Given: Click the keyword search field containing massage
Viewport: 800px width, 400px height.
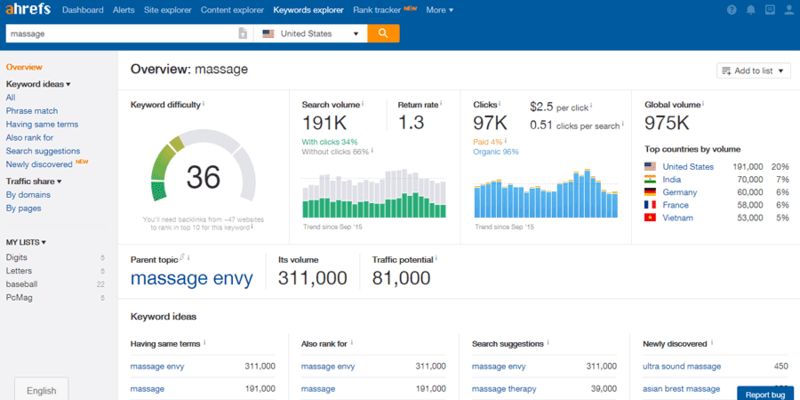Looking at the screenshot, I should [120, 33].
